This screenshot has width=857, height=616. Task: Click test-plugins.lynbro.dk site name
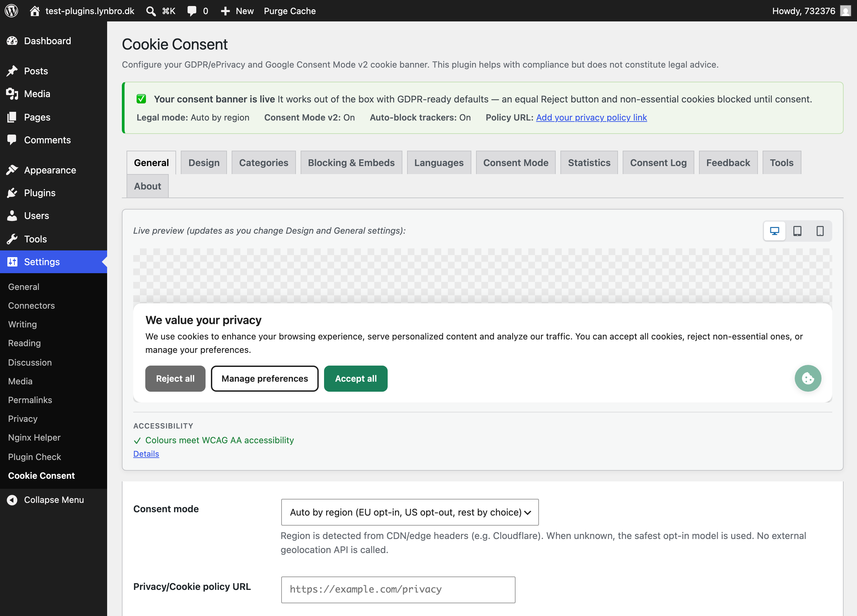90,11
